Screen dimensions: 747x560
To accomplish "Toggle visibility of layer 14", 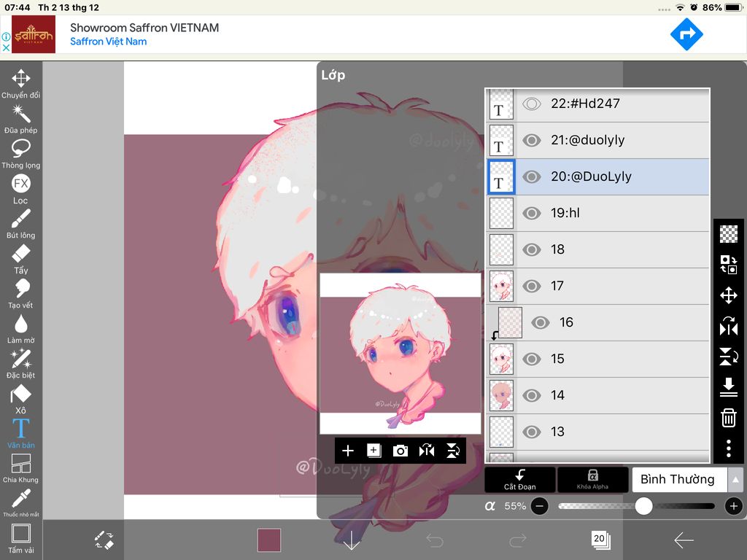I will point(532,395).
